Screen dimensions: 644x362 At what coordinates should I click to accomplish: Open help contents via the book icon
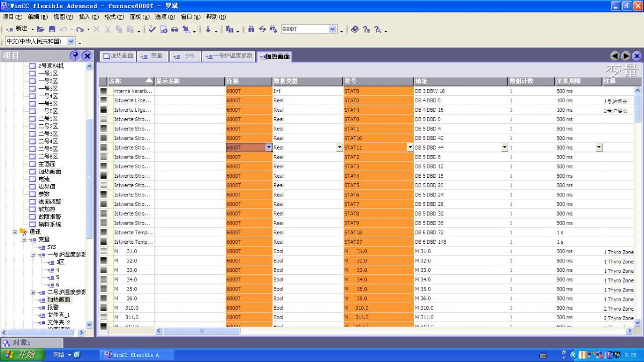pyautogui.click(x=355, y=29)
